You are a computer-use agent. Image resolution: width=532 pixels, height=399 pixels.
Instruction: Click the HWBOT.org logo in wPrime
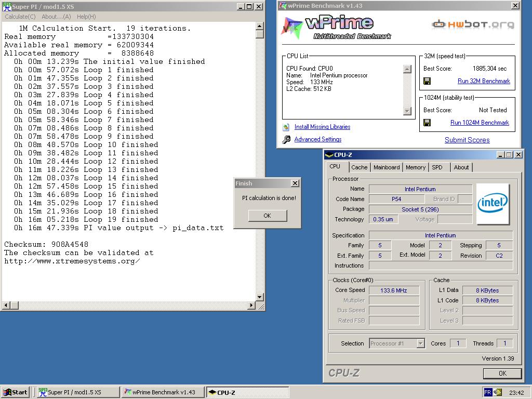(473, 24)
